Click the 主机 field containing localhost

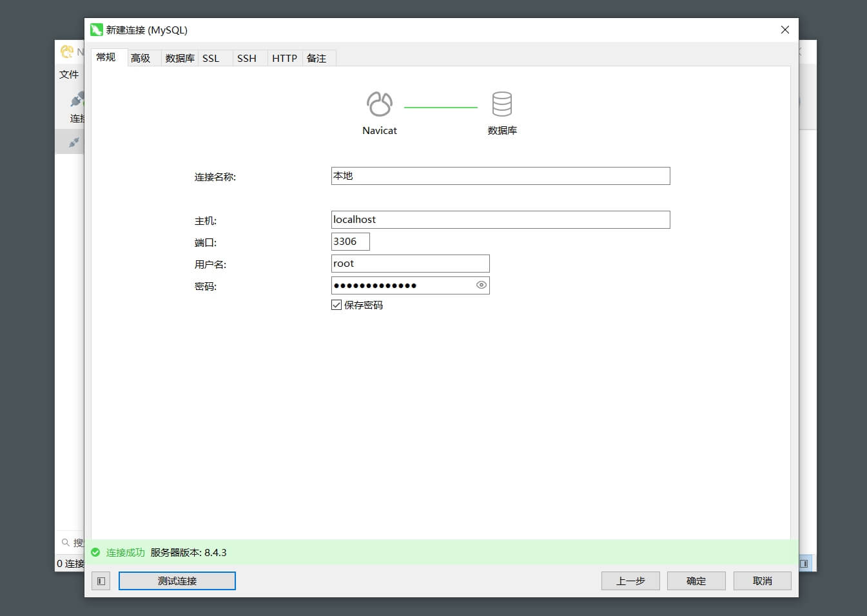(x=500, y=220)
